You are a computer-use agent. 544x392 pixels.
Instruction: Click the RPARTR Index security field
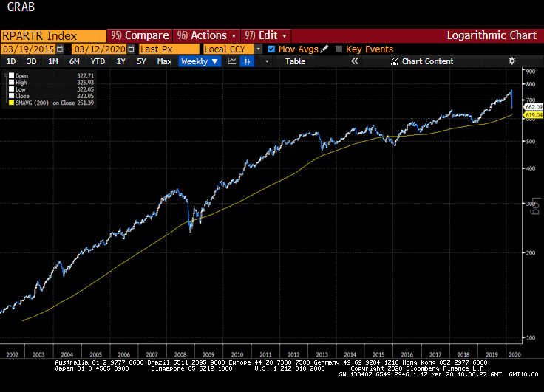click(x=53, y=35)
